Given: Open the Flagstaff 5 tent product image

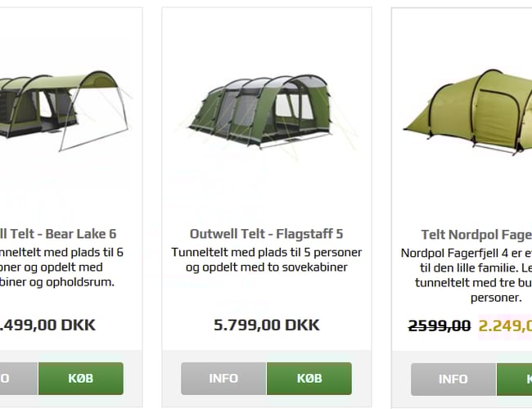Looking at the screenshot, I should [266, 110].
